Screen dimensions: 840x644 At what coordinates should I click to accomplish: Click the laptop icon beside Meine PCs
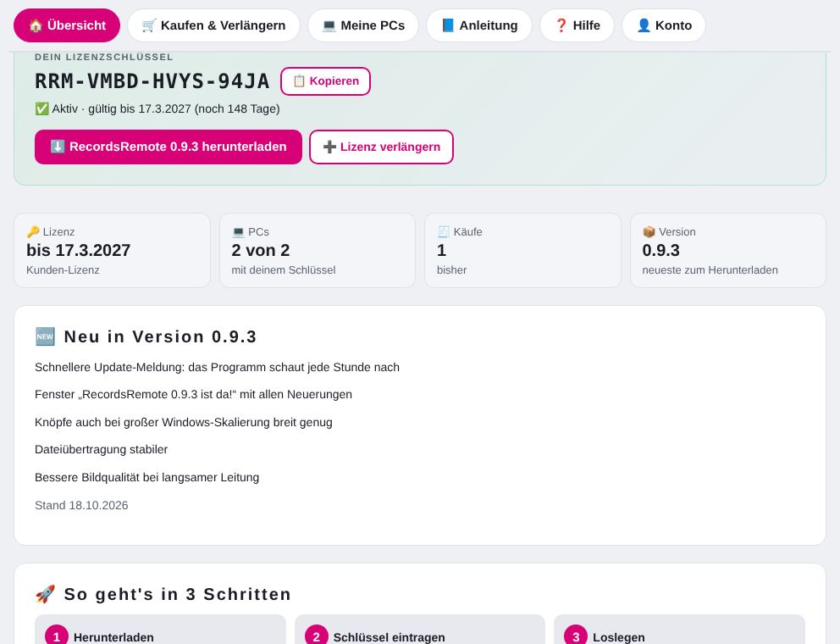(x=329, y=25)
